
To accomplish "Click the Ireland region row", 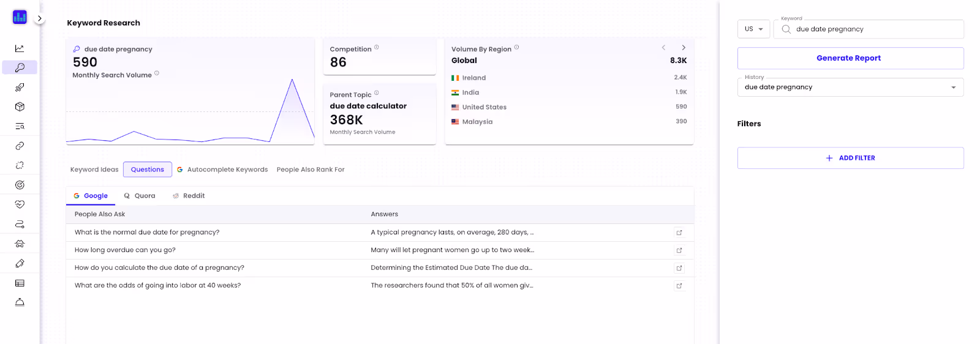I will pos(569,78).
